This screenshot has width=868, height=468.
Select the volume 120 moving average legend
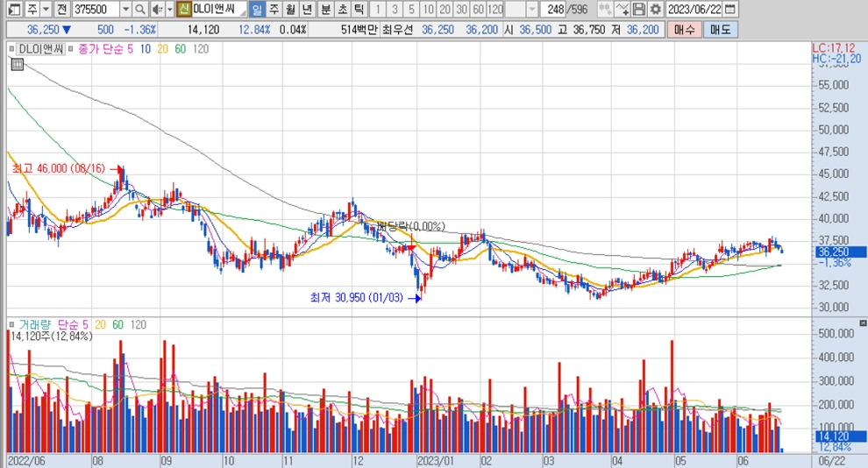click(x=139, y=325)
